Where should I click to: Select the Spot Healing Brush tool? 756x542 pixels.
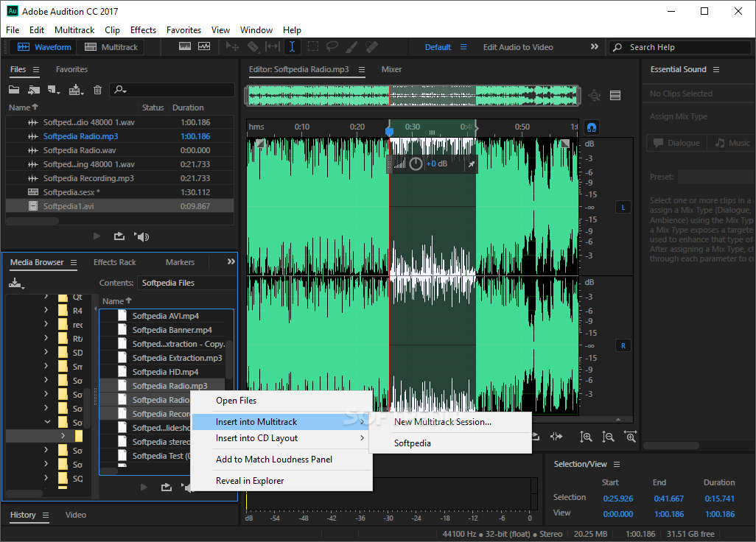pos(371,46)
